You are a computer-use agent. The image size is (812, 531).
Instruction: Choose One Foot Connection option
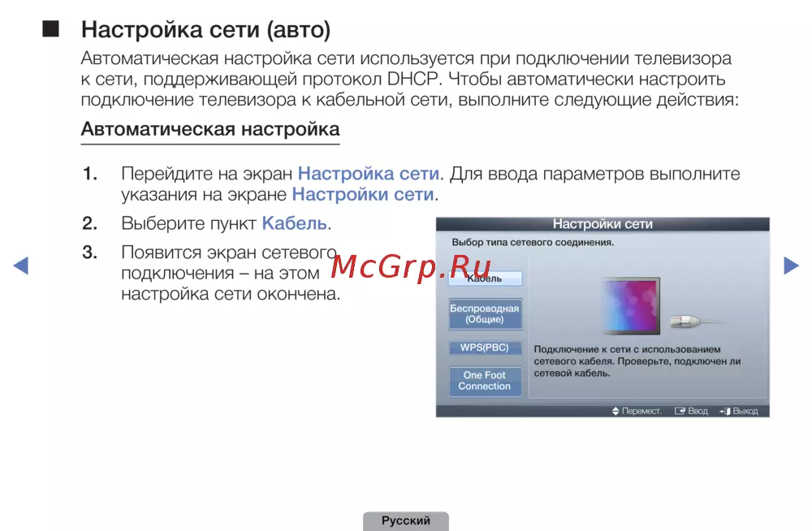click(485, 381)
